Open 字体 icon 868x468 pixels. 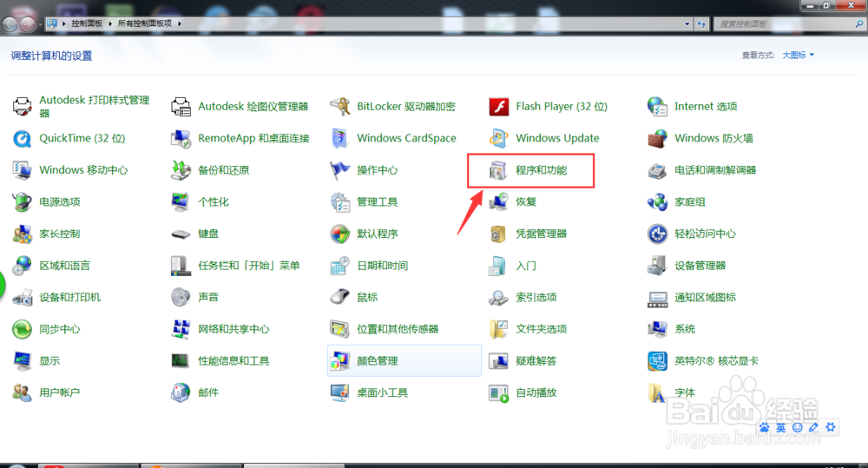pyautogui.click(x=657, y=392)
